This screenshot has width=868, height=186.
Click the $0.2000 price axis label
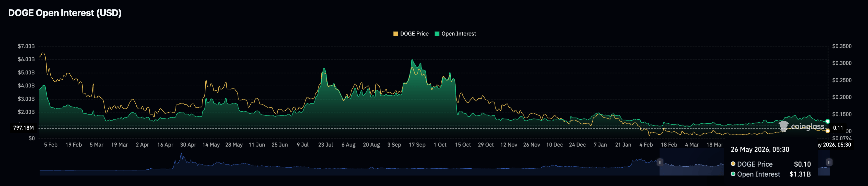click(842, 97)
